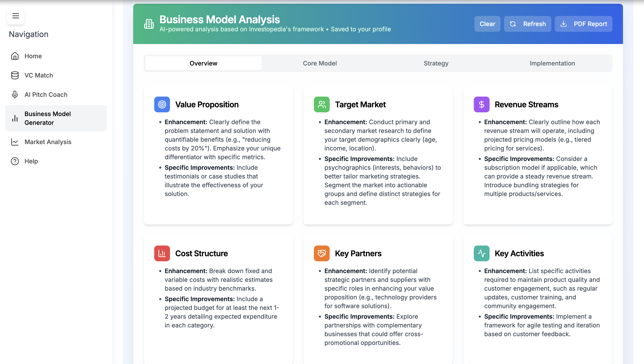Click the Market Analysis line chart icon
644x364 pixels.
click(15, 142)
